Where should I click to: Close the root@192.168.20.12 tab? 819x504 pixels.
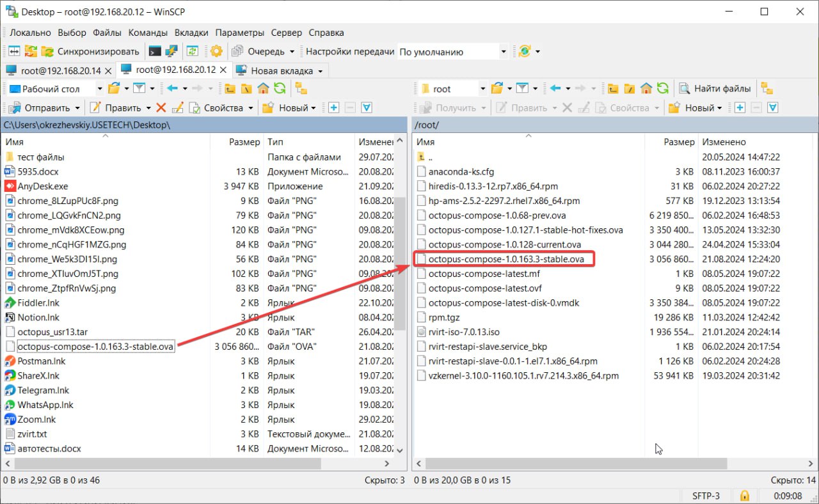pos(223,70)
